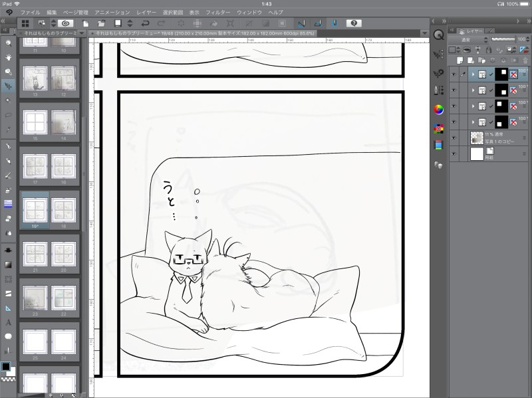Open the Color Set palette
The width and height of the screenshot is (532, 398).
coord(438,129)
